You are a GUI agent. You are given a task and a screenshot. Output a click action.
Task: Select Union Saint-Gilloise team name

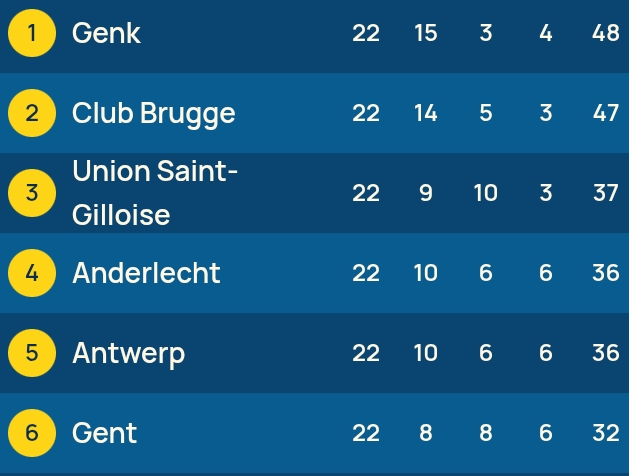[155, 193]
